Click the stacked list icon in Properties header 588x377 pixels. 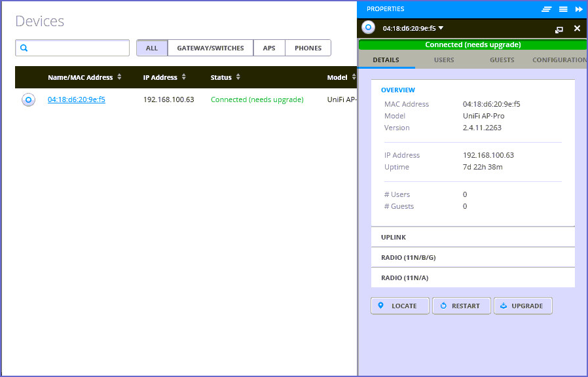(x=562, y=9)
